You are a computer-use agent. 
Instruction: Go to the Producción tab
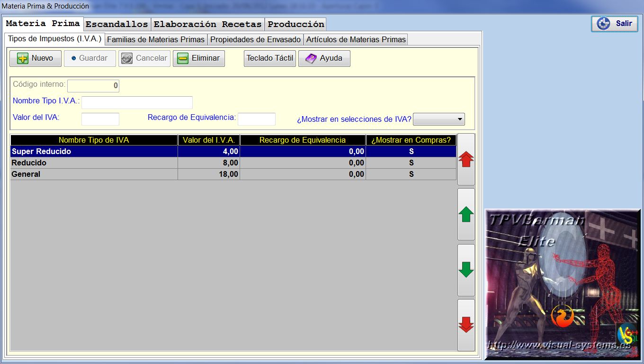[x=296, y=24]
